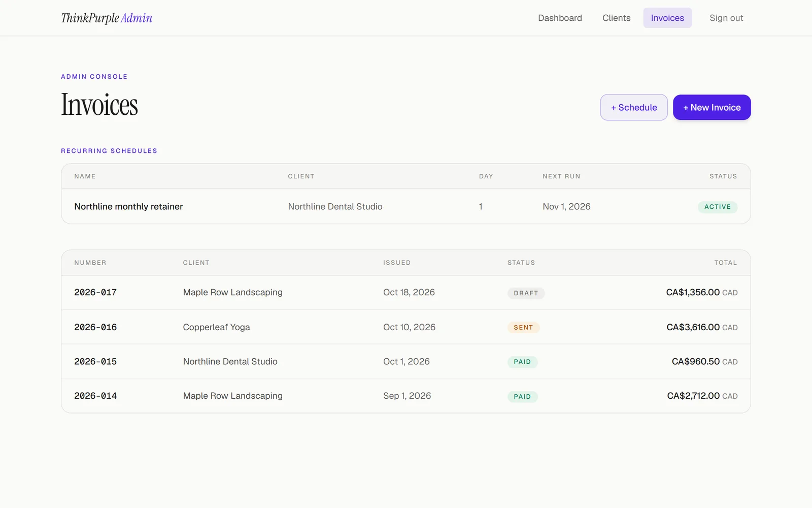Click the RECURRING SCHEDULES section label
The width and height of the screenshot is (812, 508).
click(109, 151)
